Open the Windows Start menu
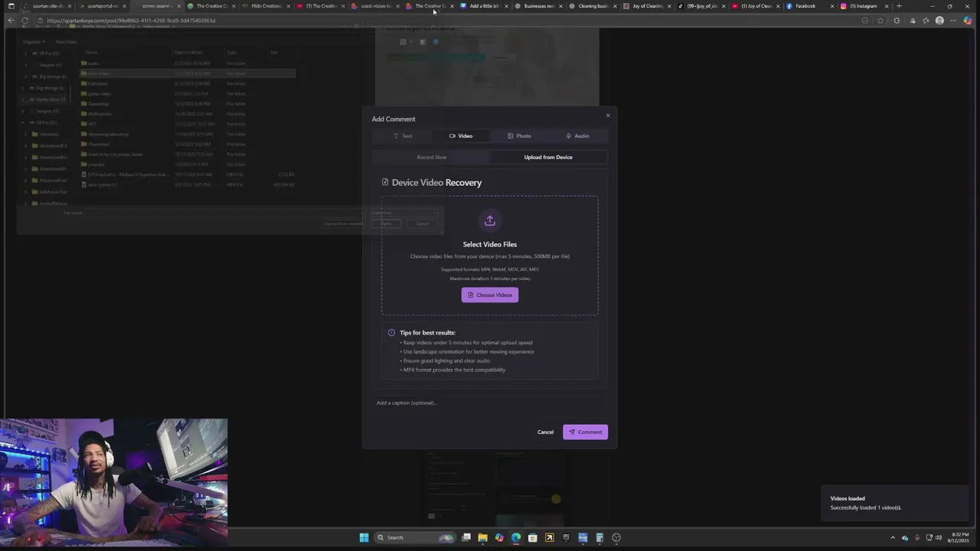 (x=364, y=537)
